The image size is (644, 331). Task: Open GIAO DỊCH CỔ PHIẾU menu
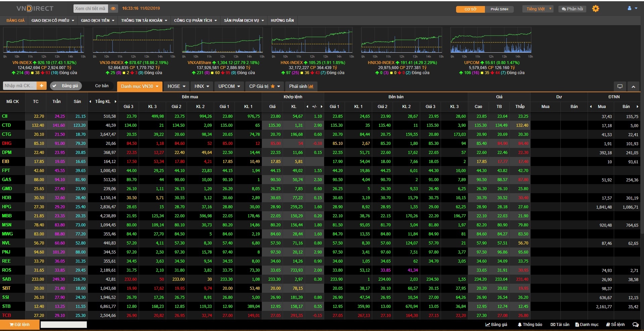click(x=52, y=20)
